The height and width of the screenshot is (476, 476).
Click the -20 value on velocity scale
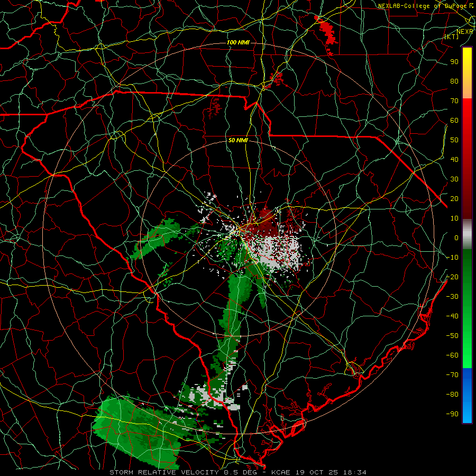point(452,277)
